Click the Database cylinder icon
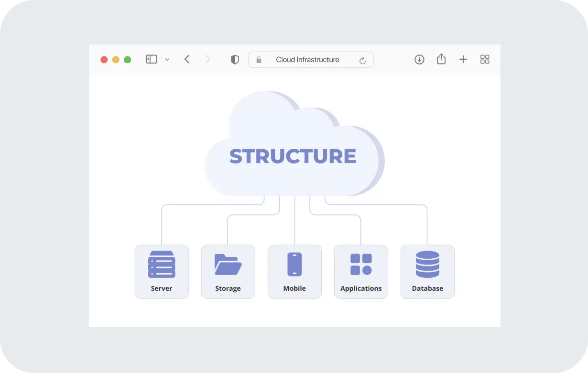Screen dimensions: 588x373 (x=427, y=263)
